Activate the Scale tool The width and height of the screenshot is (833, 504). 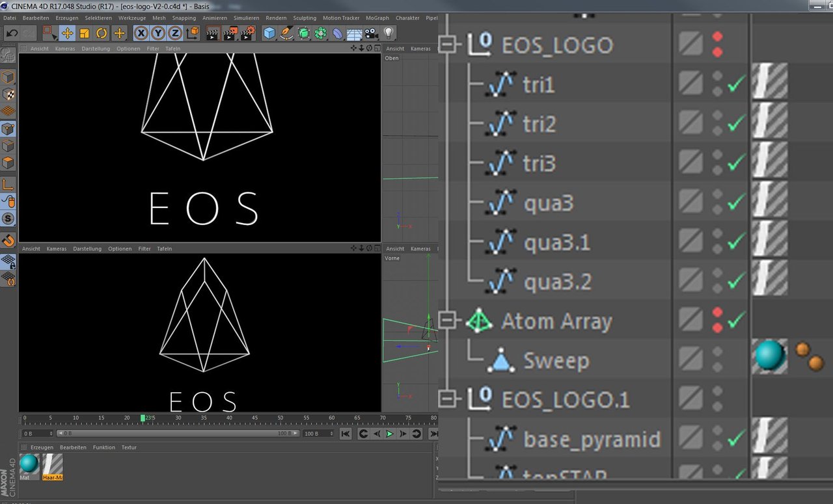pyautogui.click(x=85, y=33)
